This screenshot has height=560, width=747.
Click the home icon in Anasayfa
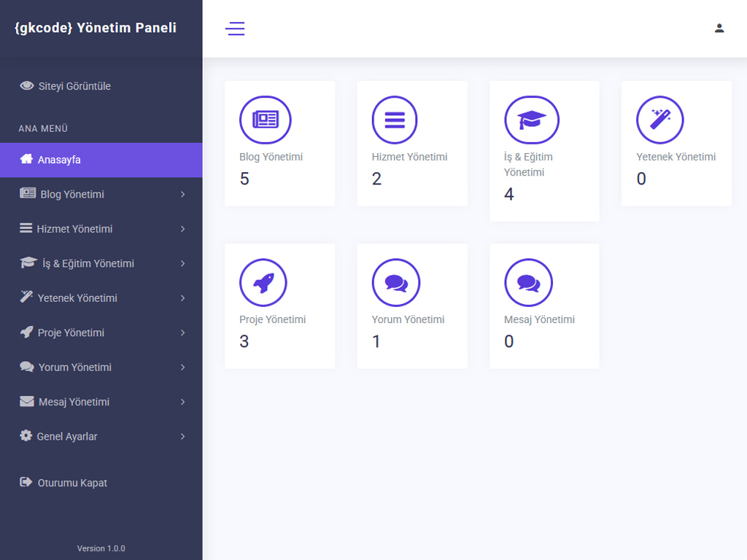(27, 159)
